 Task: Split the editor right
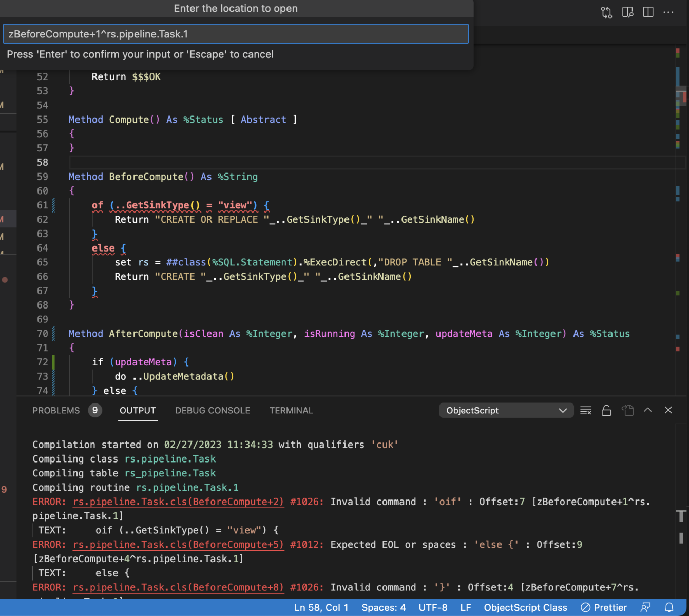click(648, 12)
